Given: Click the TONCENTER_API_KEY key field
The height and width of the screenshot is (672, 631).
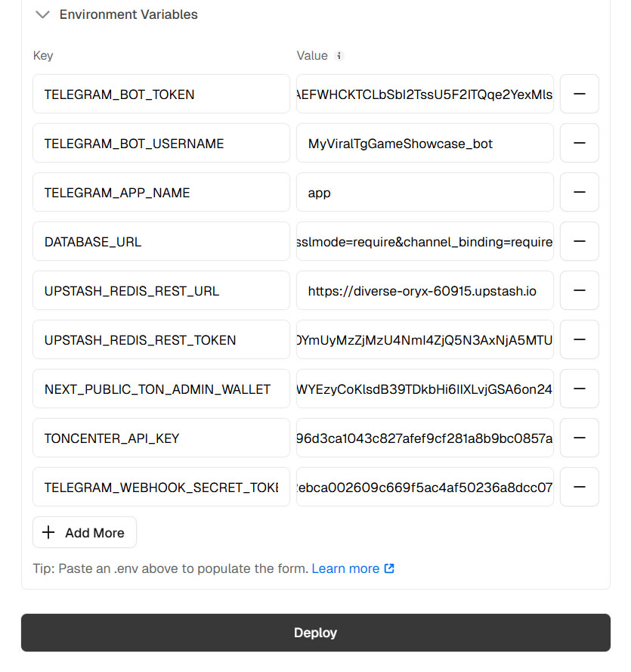Looking at the screenshot, I should (161, 438).
